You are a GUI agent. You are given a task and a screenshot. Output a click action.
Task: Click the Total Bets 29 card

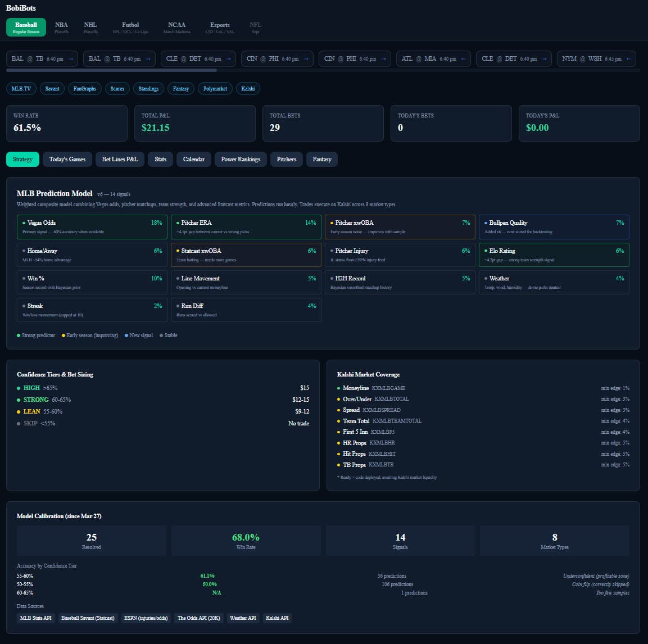(x=323, y=123)
